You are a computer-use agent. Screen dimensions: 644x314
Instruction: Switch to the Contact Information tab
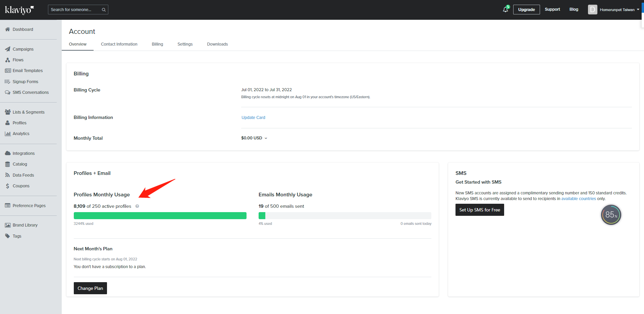[x=119, y=44]
